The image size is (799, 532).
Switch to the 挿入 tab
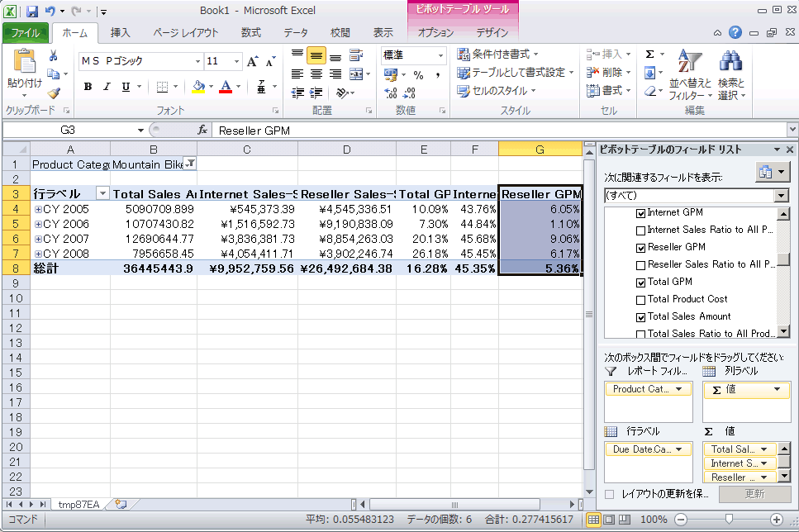click(x=121, y=33)
